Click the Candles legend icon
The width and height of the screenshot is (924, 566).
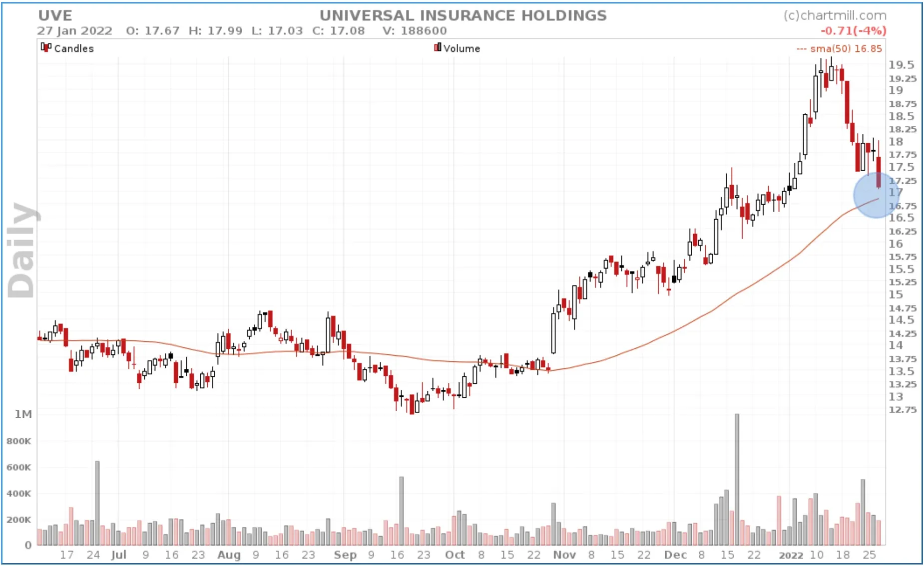tap(46, 48)
